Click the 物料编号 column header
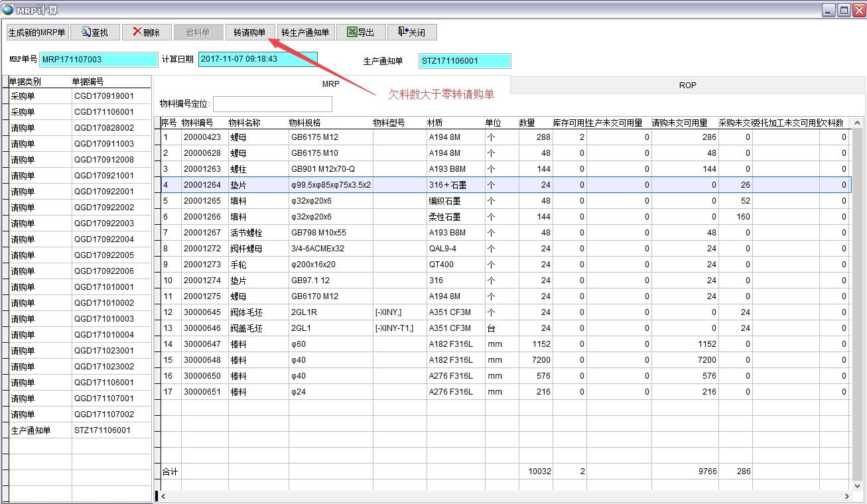867x504 pixels. tap(197, 123)
